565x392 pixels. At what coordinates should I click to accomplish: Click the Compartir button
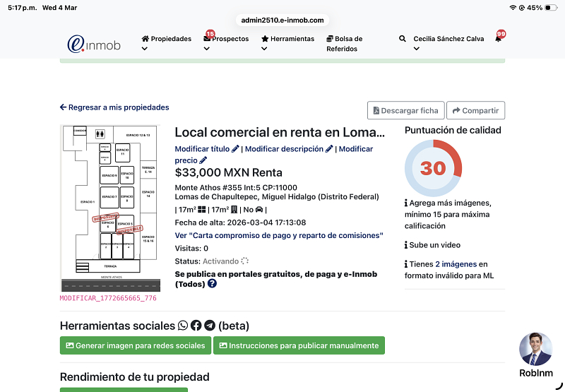point(475,110)
